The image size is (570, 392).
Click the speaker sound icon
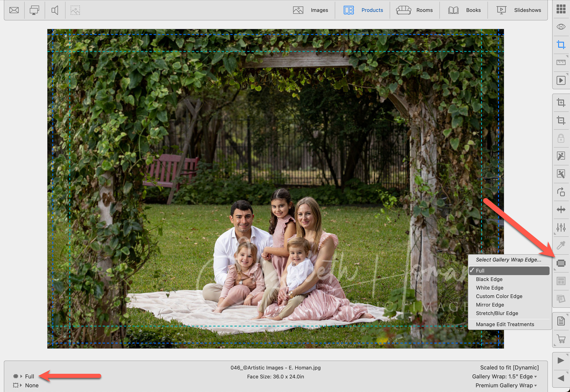(x=55, y=10)
